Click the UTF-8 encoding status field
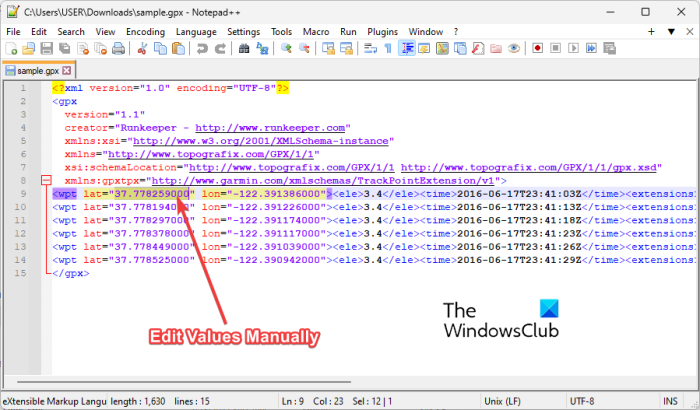Image resolution: width=700 pixels, height=410 pixels. [582, 401]
